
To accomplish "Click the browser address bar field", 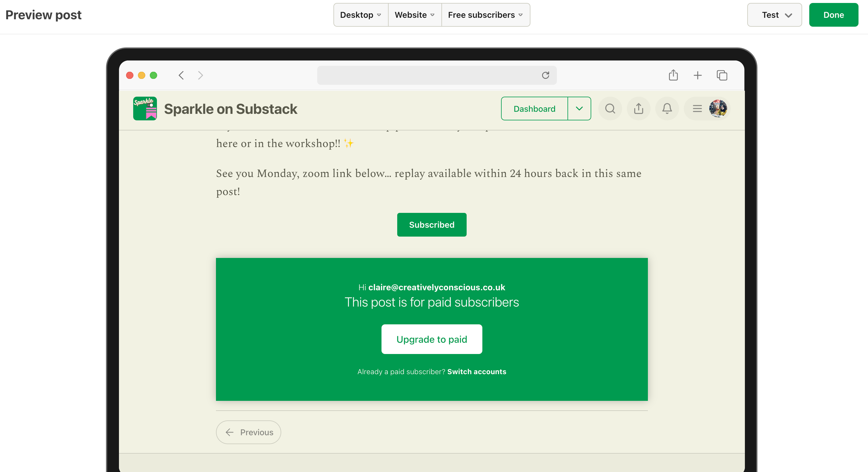I will point(428,75).
